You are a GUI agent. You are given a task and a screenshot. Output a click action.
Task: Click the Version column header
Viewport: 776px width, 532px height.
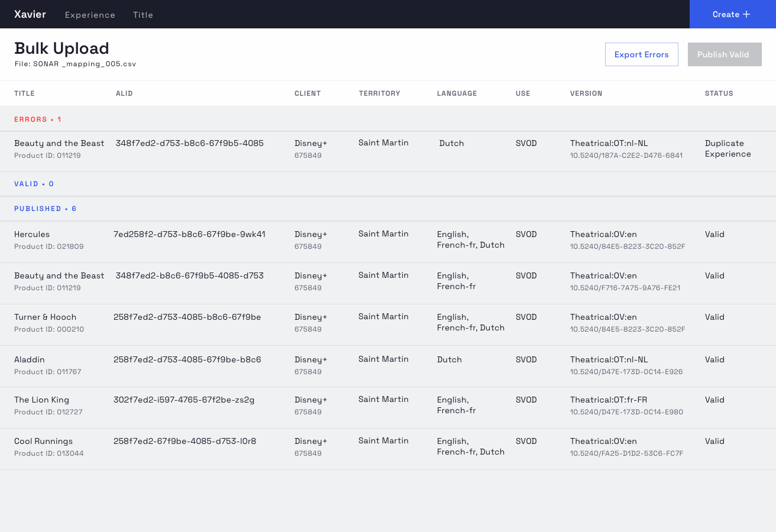tap(586, 93)
